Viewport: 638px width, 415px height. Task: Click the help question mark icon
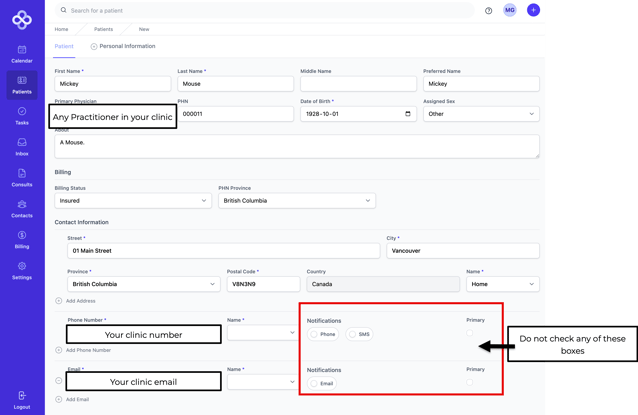[489, 11]
